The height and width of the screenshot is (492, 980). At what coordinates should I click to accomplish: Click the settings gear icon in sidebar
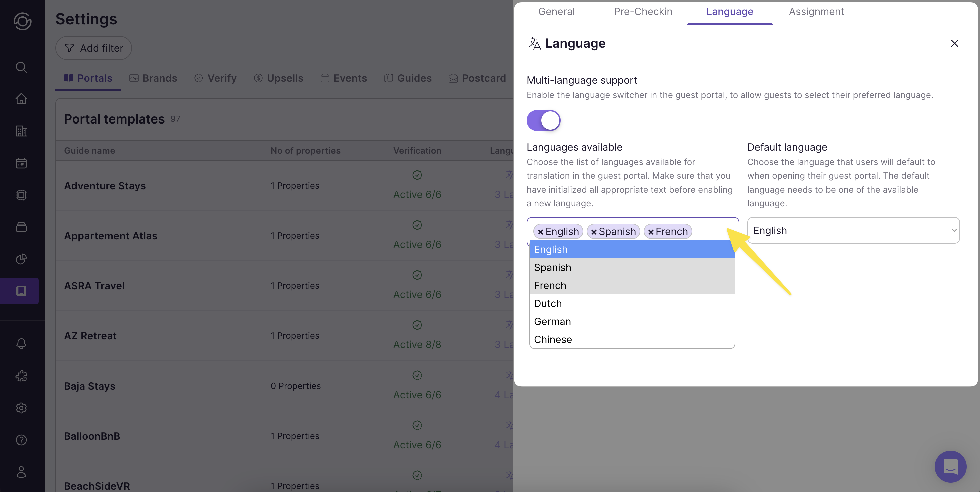[21, 408]
